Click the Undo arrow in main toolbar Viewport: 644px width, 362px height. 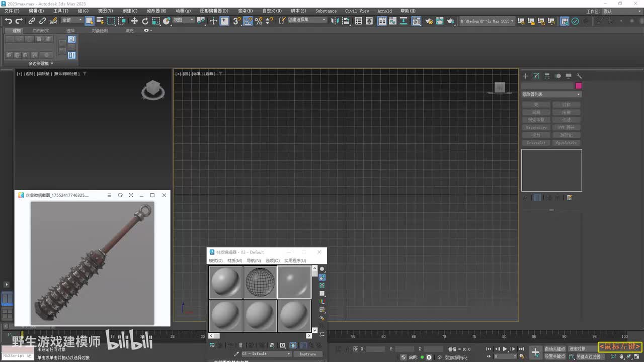tap(9, 21)
